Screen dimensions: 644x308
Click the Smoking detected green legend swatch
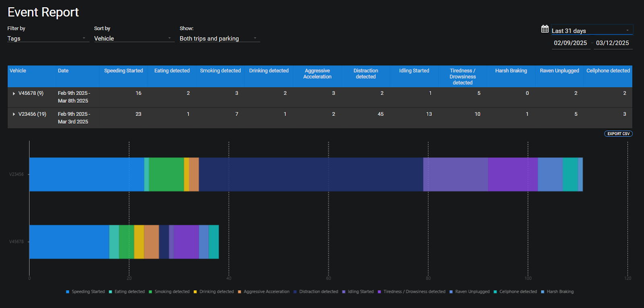(x=151, y=292)
